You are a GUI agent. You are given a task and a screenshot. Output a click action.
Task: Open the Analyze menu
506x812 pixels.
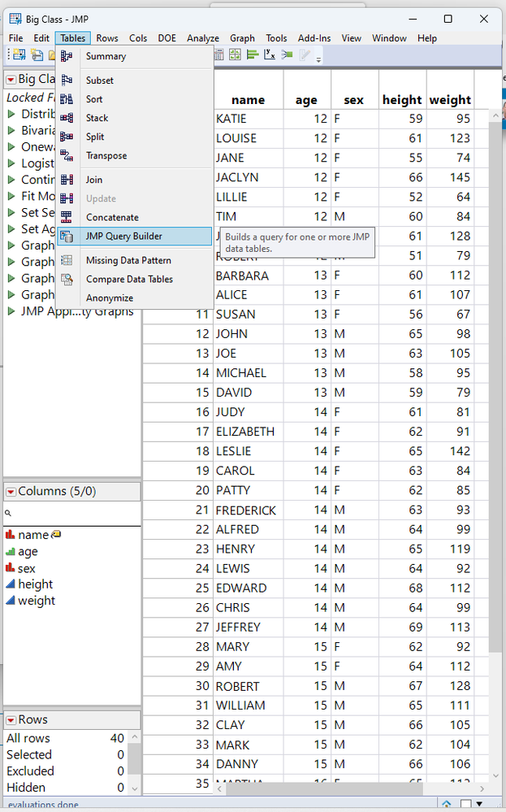click(203, 38)
